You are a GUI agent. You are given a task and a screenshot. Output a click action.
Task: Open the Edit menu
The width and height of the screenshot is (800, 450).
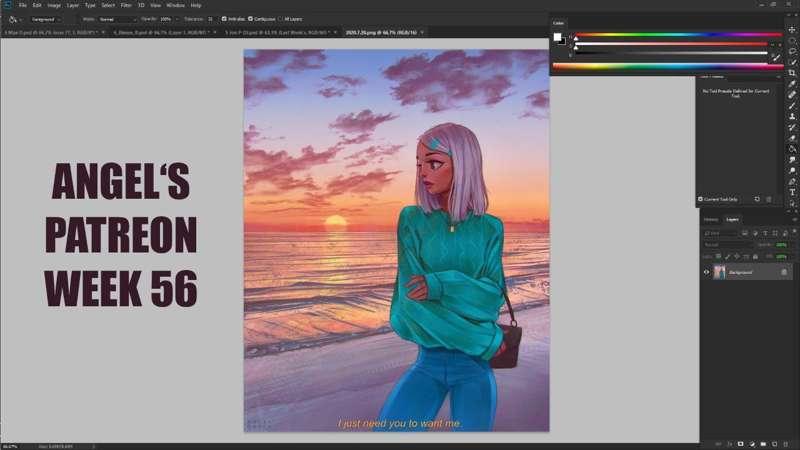click(37, 5)
